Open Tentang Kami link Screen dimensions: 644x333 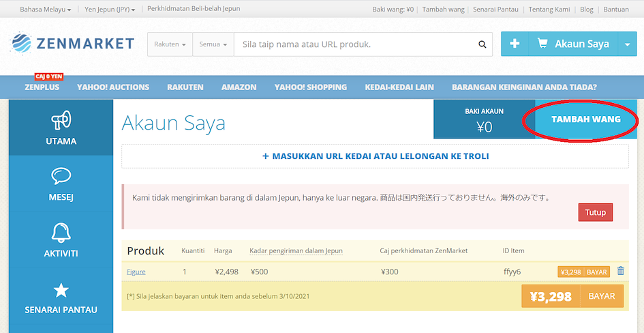pyautogui.click(x=549, y=9)
